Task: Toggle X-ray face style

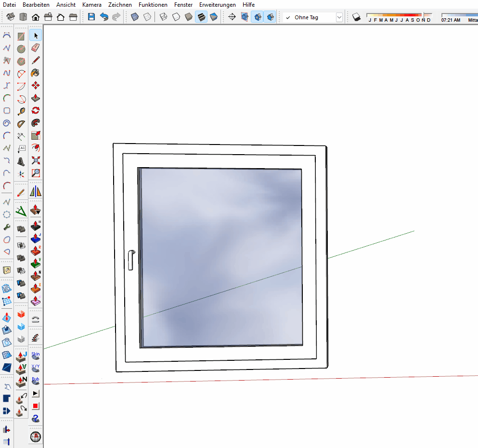Action: pyautogui.click(x=135, y=17)
